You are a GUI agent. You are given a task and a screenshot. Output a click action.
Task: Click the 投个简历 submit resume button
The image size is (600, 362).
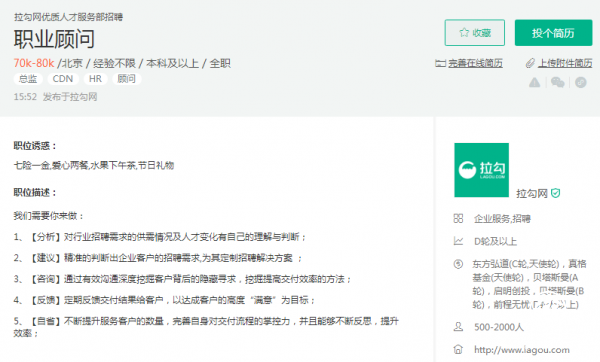click(x=553, y=33)
